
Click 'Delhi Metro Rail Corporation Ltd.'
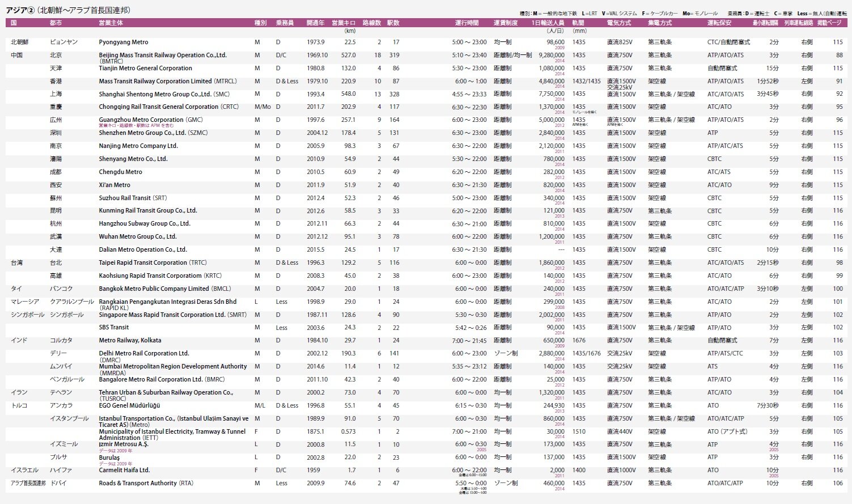[x=144, y=354]
